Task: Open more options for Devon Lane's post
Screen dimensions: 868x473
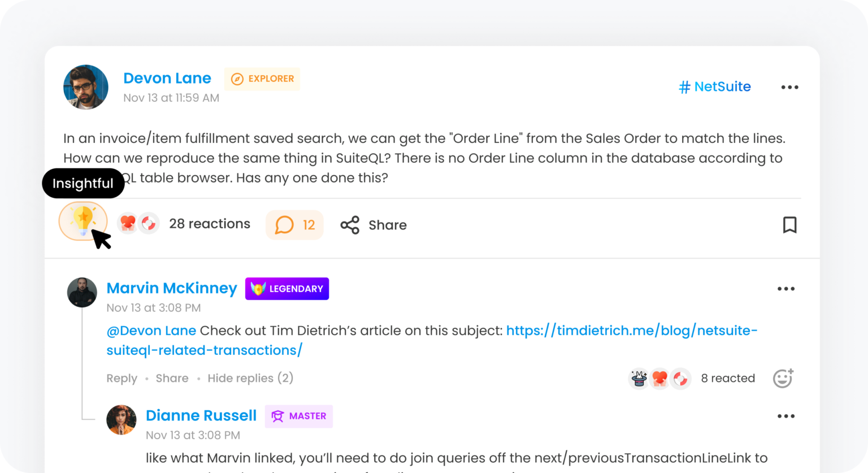Action: 789,87
